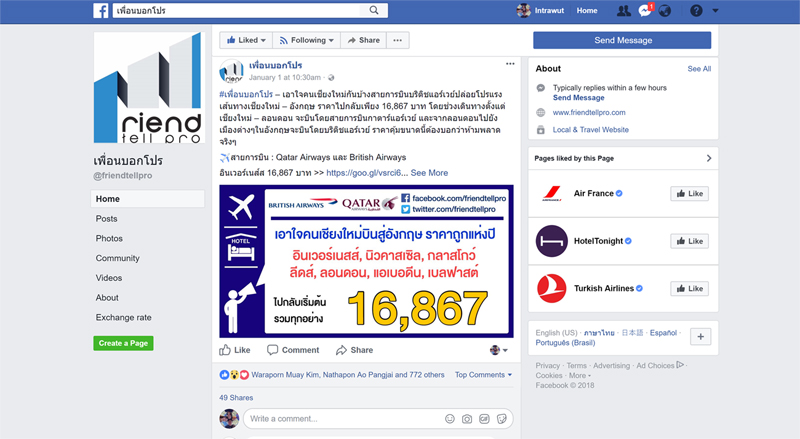The width and height of the screenshot is (800, 439).
Task: Select Photos in the left sidebar
Action: (x=109, y=238)
